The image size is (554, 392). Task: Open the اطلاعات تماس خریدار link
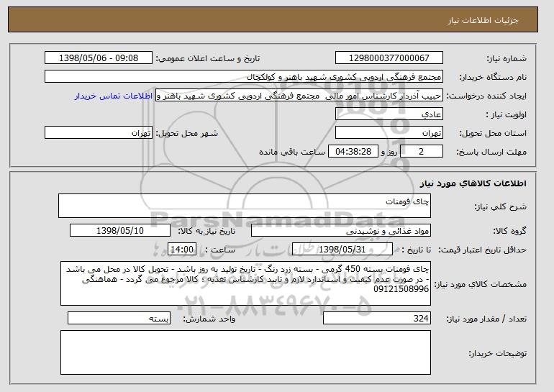114,96
